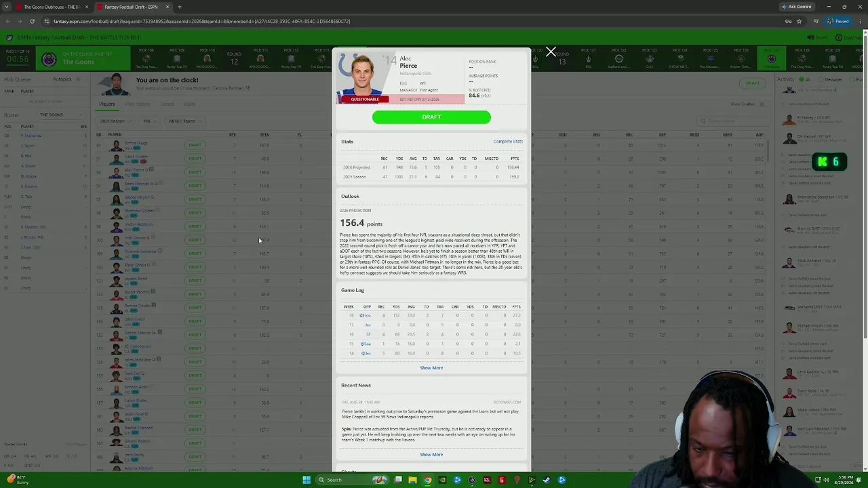The width and height of the screenshot is (868, 488).
Task: Open Complete Stats link in player card
Action: tap(508, 142)
